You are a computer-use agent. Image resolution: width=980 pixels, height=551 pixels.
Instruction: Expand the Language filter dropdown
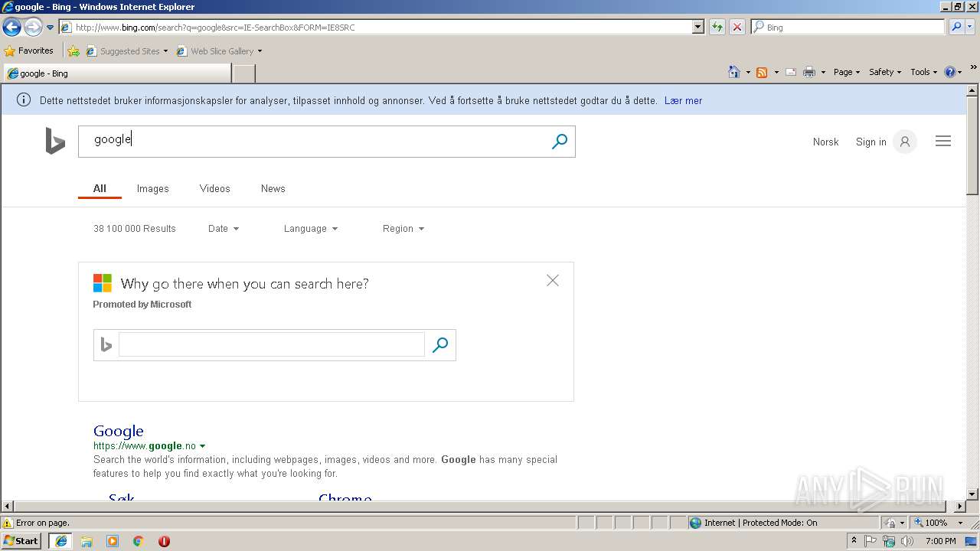pyautogui.click(x=311, y=228)
